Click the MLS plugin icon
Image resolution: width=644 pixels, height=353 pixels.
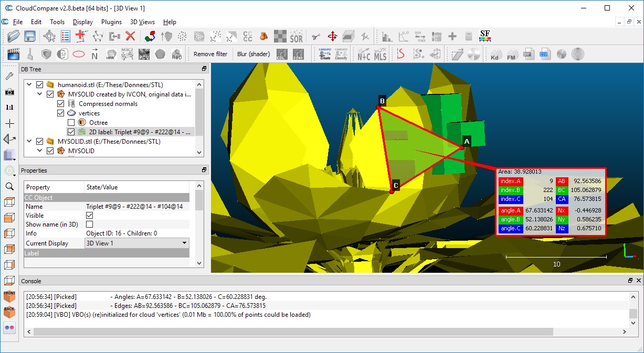coord(380,54)
